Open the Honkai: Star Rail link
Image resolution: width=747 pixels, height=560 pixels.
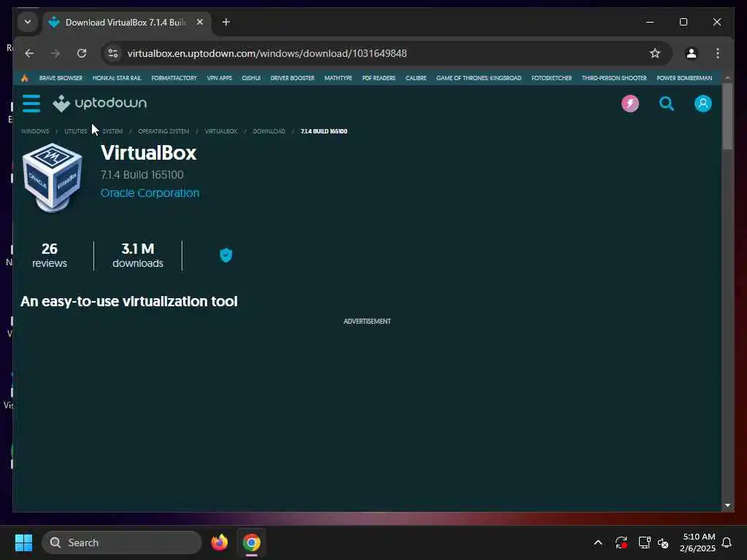point(117,78)
